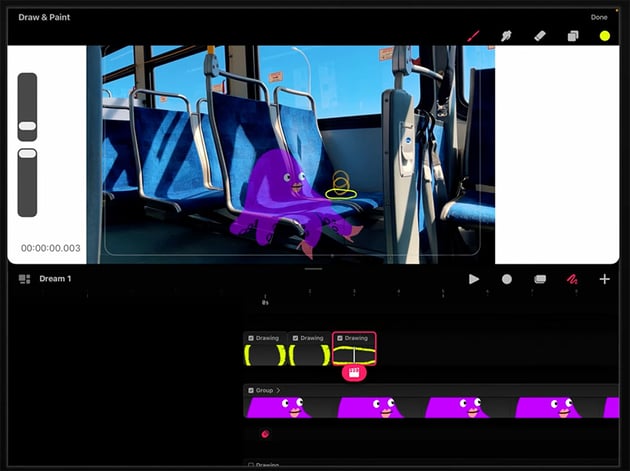
Task: Toggle checkbox on first Drawing clip
Action: coord(251,338)
